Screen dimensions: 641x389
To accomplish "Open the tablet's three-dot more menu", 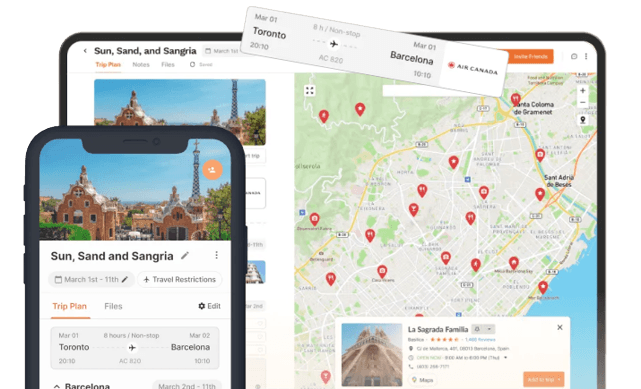I will [586, 56].
